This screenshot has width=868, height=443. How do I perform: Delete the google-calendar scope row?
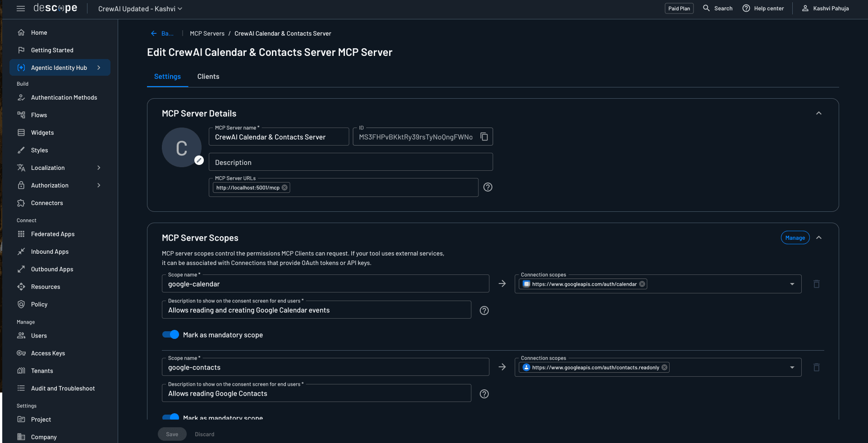[x=816, y=284]
